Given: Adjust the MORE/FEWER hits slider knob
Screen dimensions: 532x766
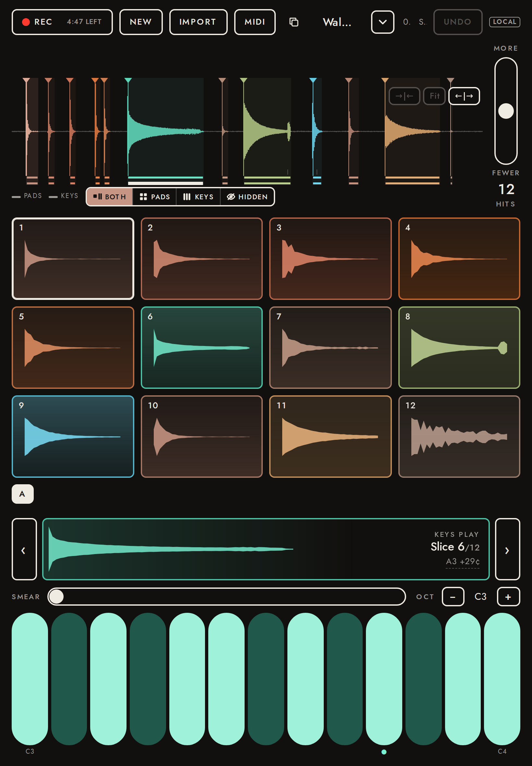Looking at the screenshot, I should pos(506,111).
